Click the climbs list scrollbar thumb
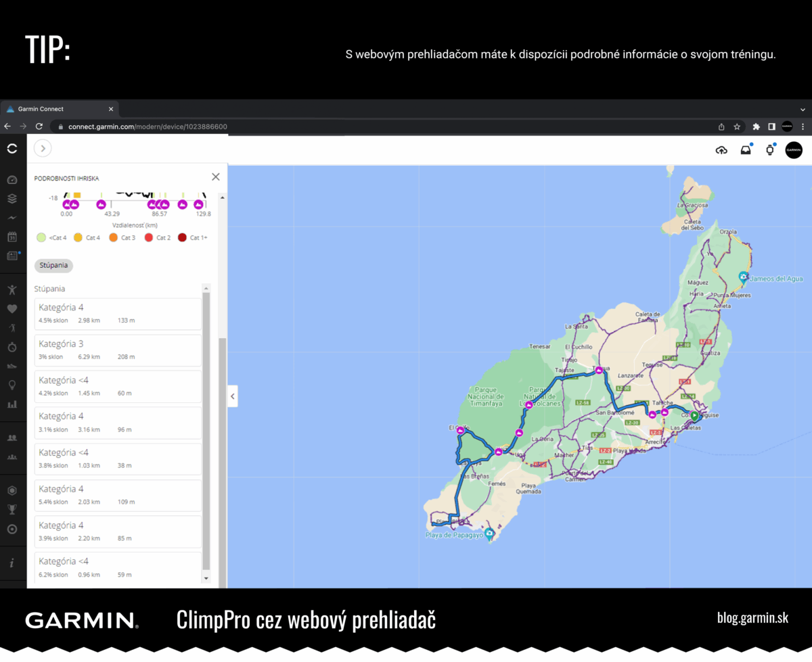The image size is (812, 662). click(206, 431)
